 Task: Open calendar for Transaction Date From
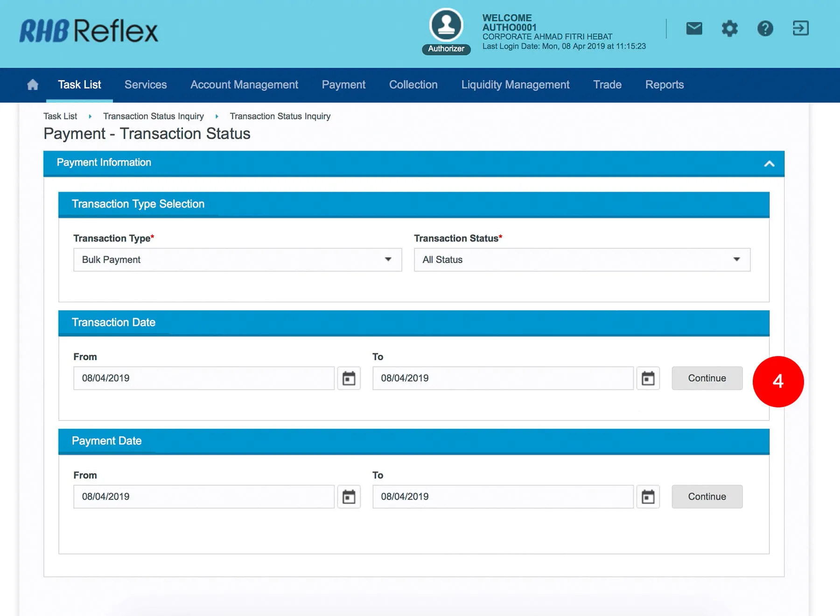349,378
